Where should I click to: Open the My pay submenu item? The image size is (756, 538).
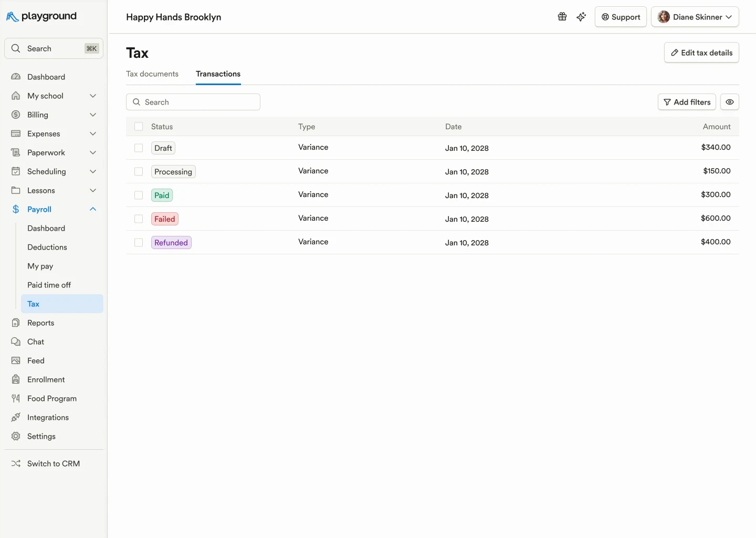coord(40,266)
